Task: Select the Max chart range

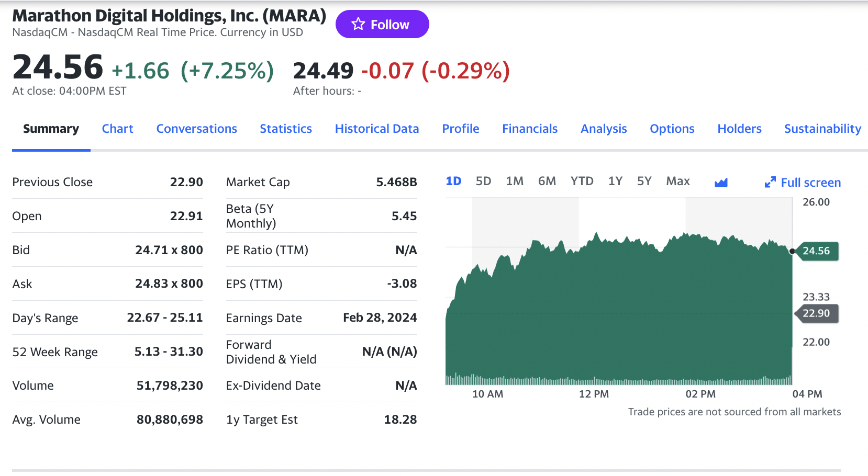Action: tap(677, 181)
